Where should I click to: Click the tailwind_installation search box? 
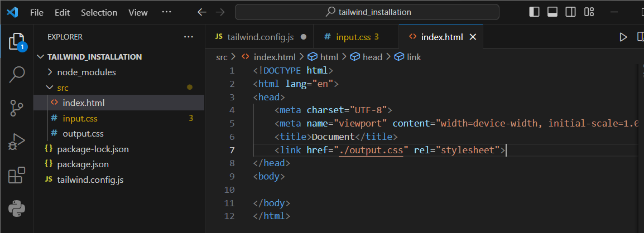click(x=367, y=12)
